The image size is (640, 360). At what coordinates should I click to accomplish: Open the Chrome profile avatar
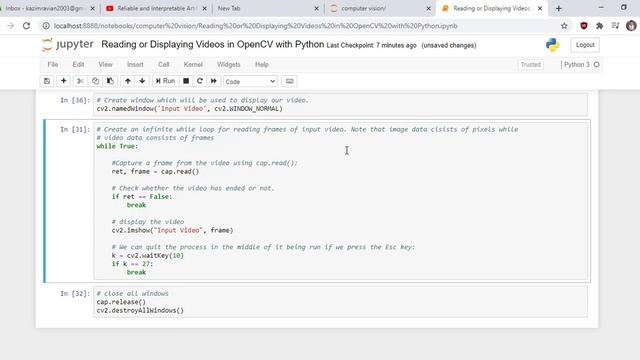[x=631, y=26]
